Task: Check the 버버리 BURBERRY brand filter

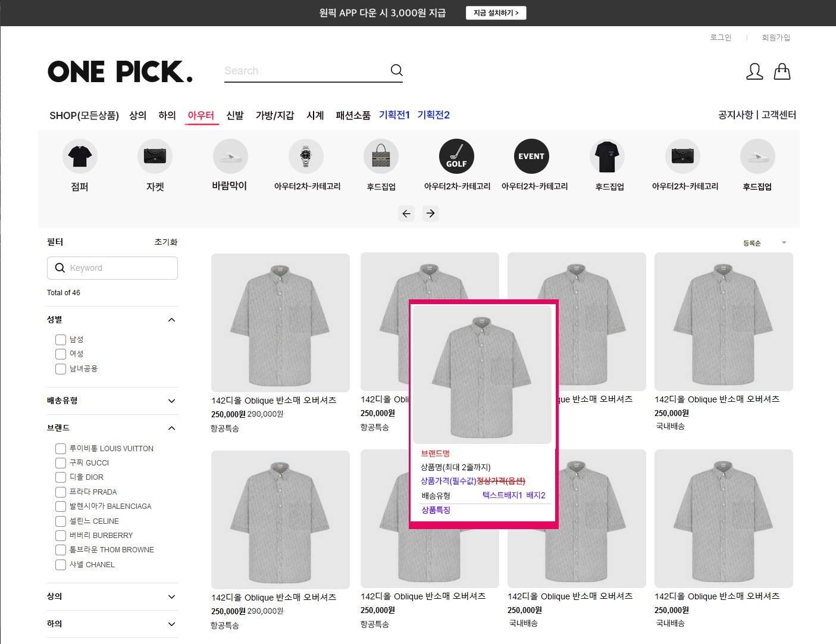Action: point(61,536)
